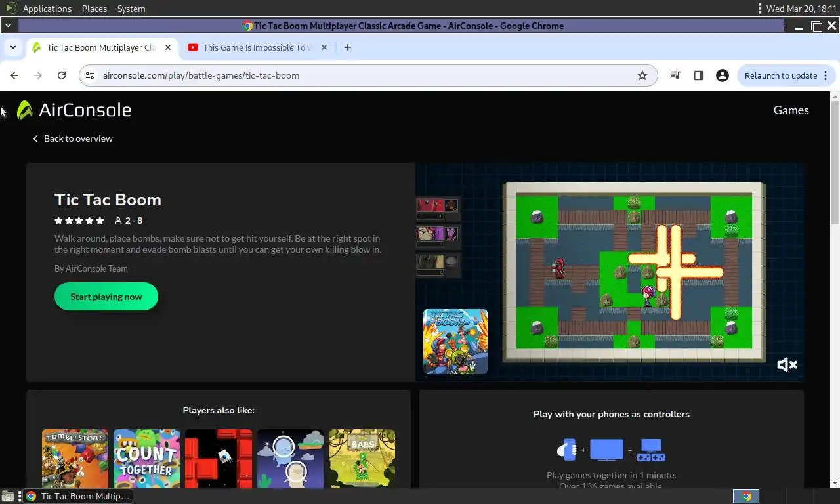Unmute the game preview video

[x=786, y=365]
